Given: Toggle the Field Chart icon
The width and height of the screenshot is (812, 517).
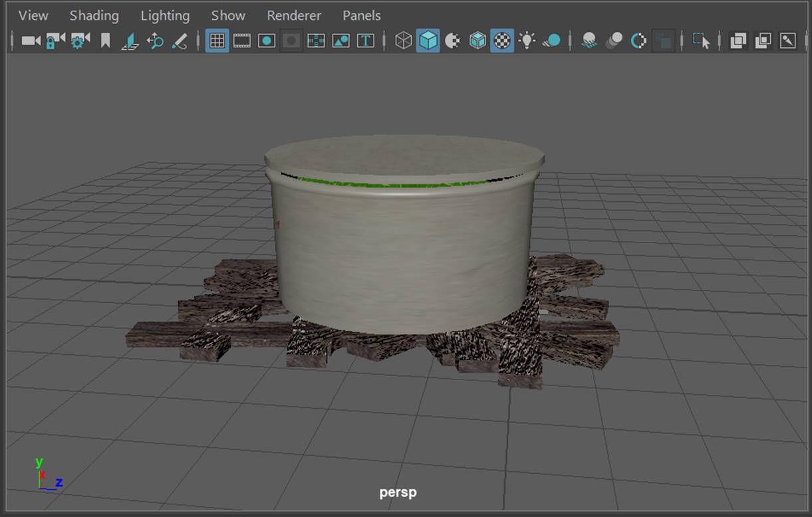Looking at the screenshot, I should (316, 41).
